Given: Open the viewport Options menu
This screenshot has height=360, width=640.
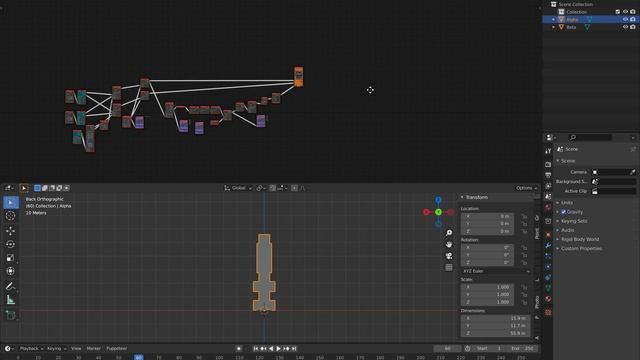Looking at the screenshot, I should coord(527,188).
